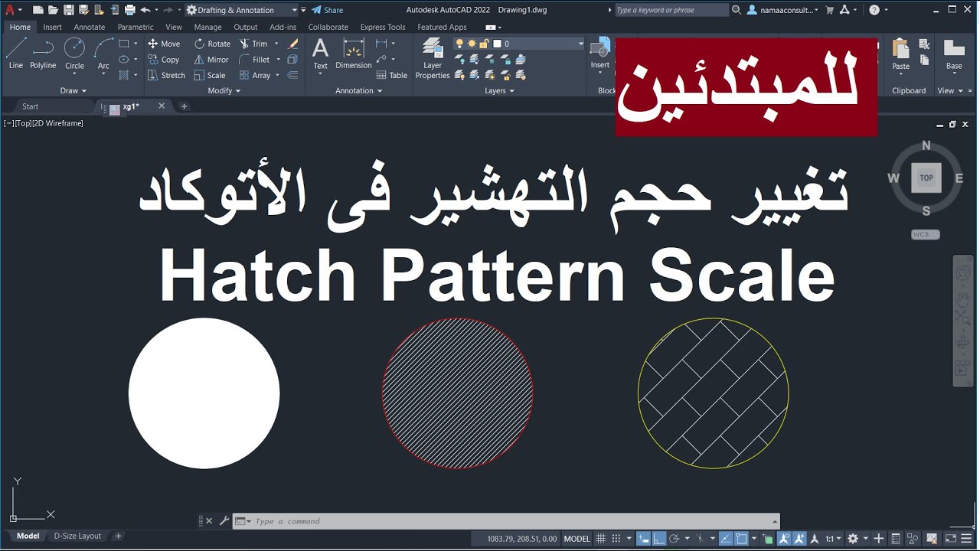
Task: Toggle snap mode in status bar
Action: pos(617,539)
